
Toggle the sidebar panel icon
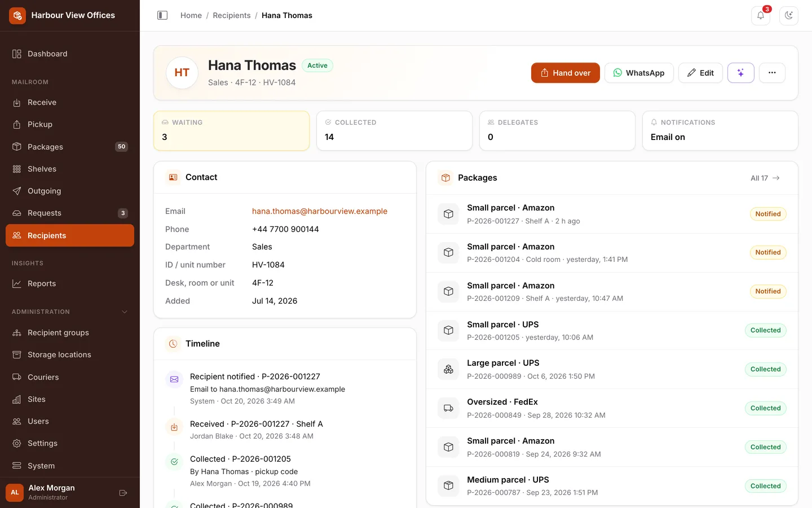click(162, 15)
